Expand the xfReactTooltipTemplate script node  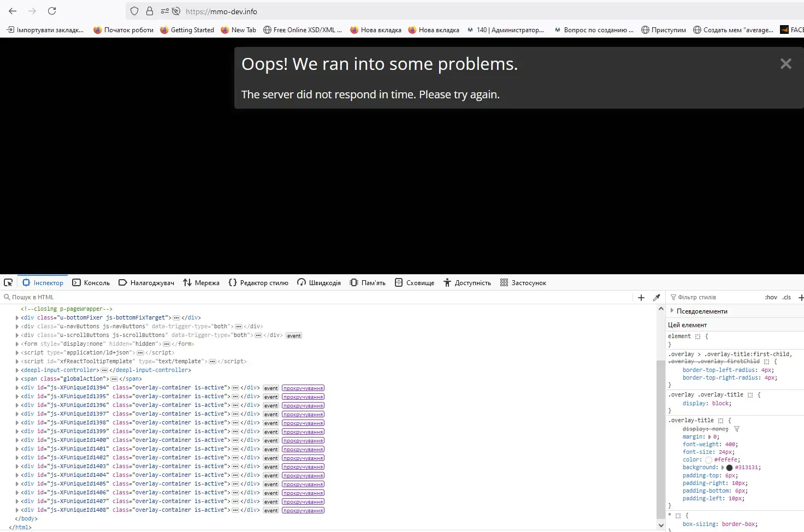[17, 362]
